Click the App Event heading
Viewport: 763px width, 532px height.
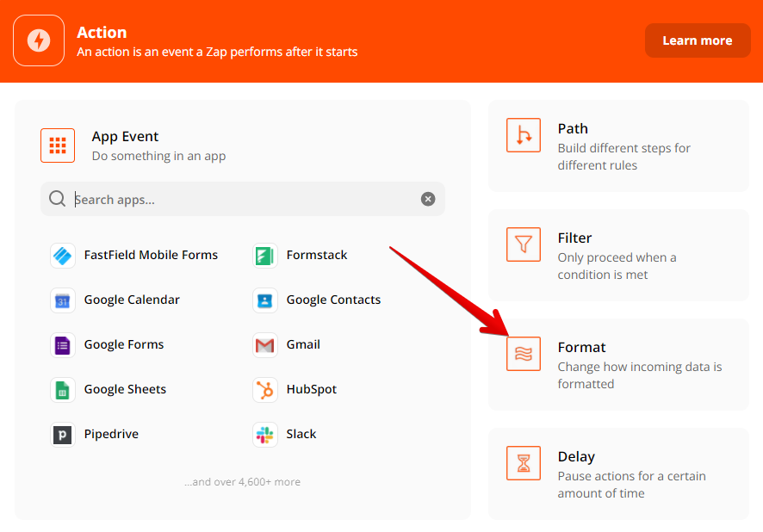(x=125, y=137)
